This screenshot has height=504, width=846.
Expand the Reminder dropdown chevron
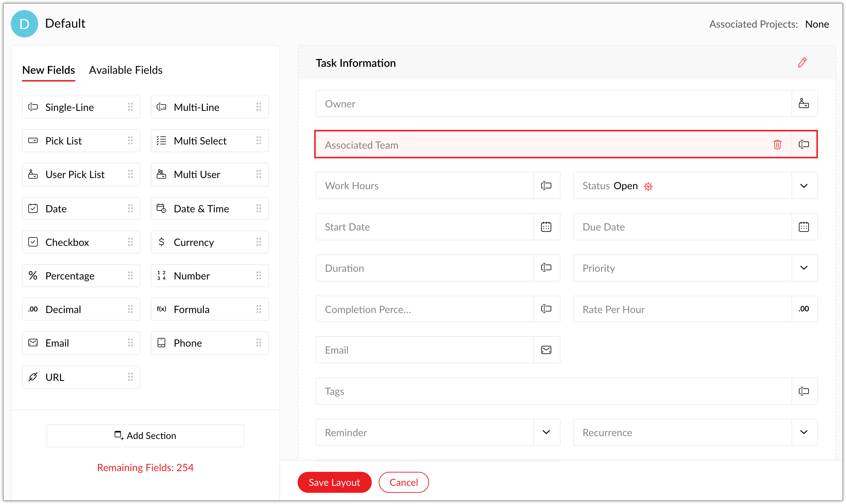coord(546,433)
